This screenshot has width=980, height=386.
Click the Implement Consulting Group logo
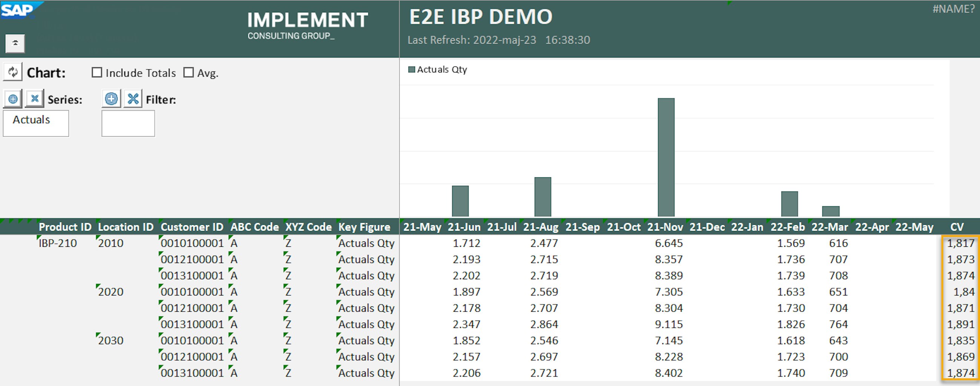[308, 26]
